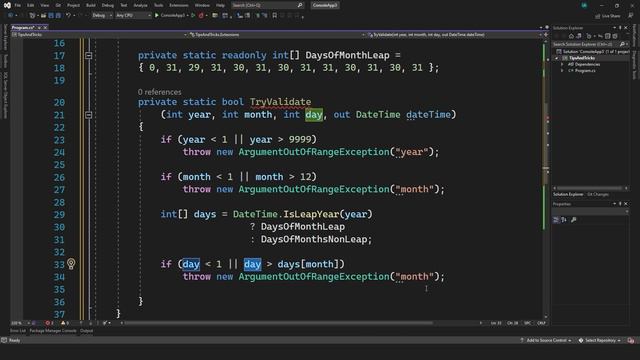Open the Edit menu
The height and width of the screenshot is (360, 640).
31,5
